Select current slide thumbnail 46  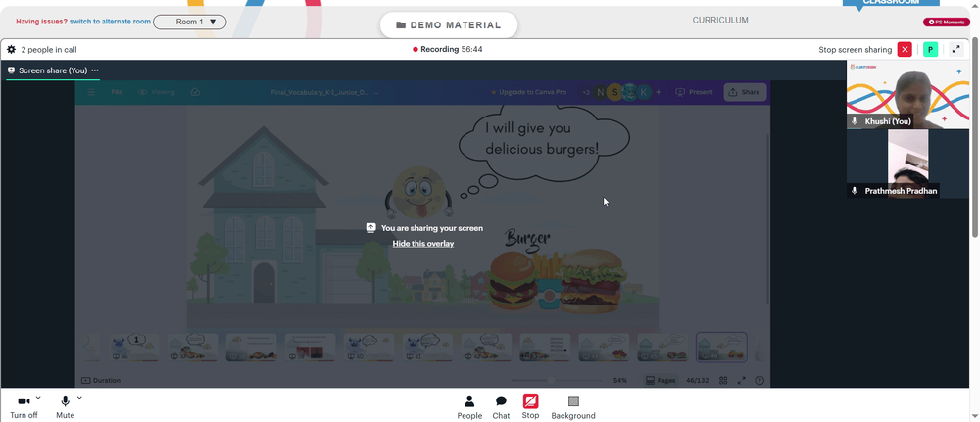(x=721, y=347)
